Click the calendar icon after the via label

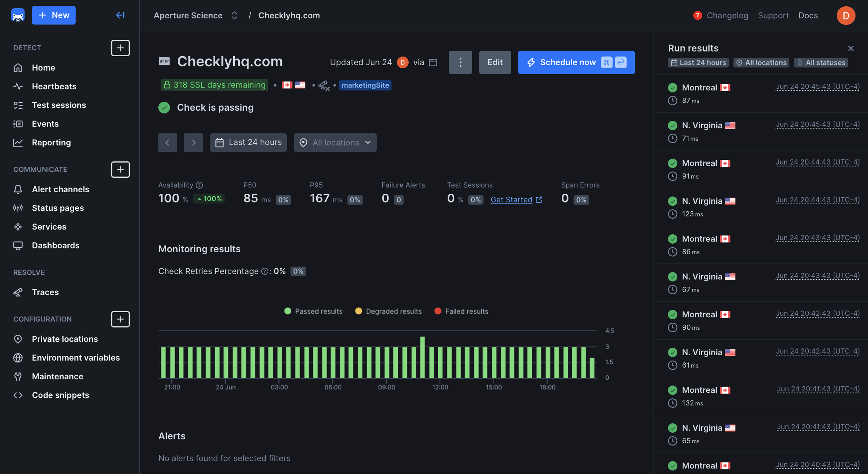[433, 62]
